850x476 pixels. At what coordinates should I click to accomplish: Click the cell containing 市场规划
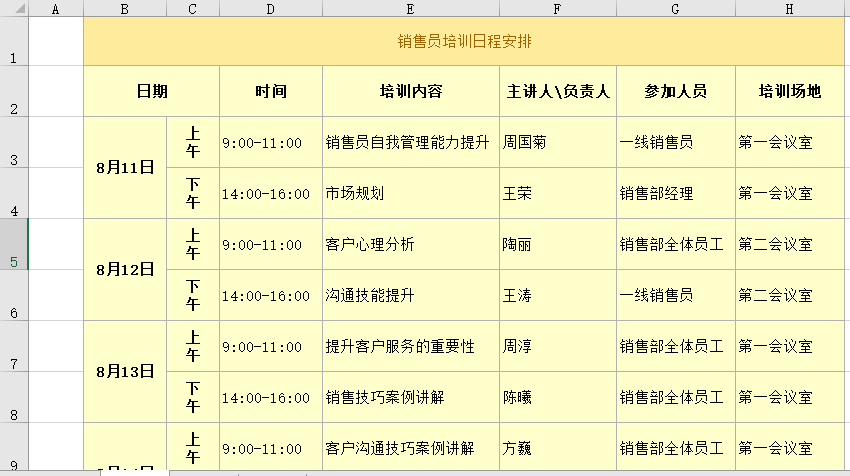[410, 194]
